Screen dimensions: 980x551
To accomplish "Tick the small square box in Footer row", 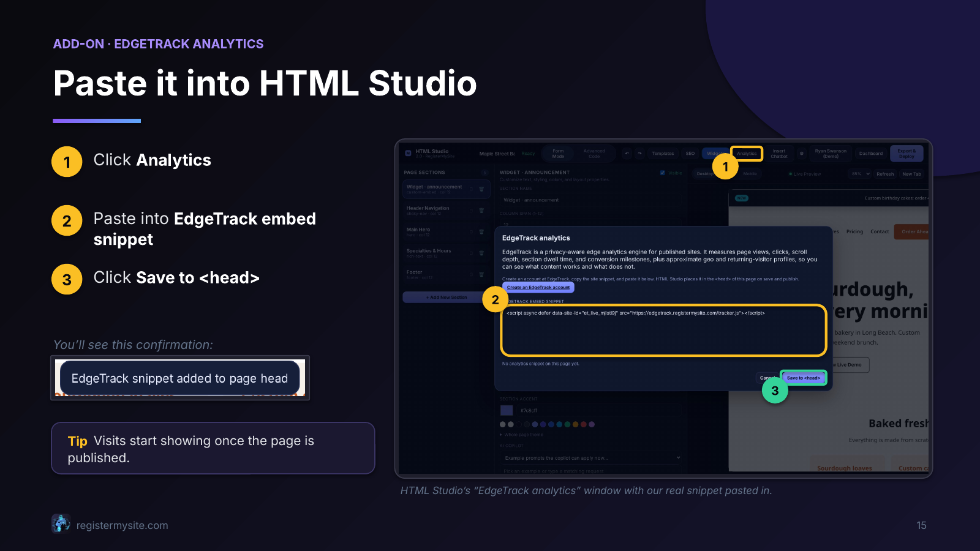I will coord(471,274).
